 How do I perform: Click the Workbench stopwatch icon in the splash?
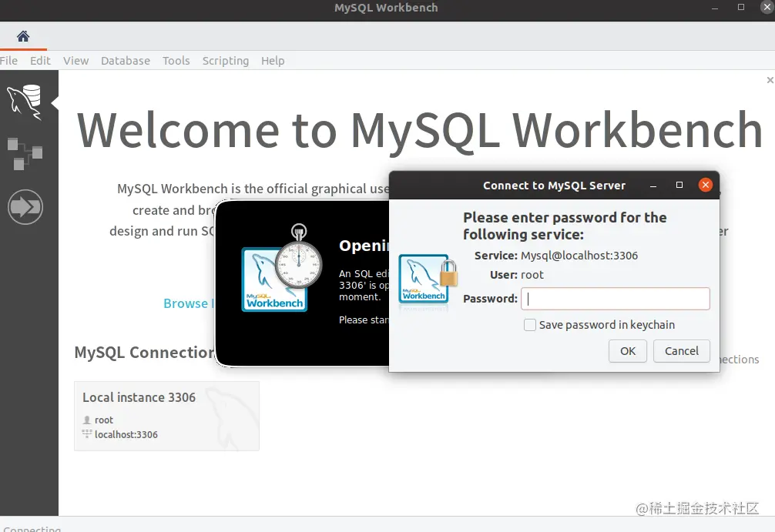point(282,268)
